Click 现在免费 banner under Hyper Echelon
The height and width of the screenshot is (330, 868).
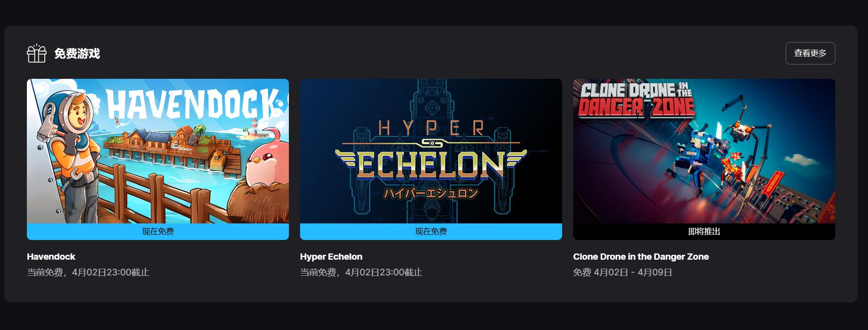tap(431, 231)
